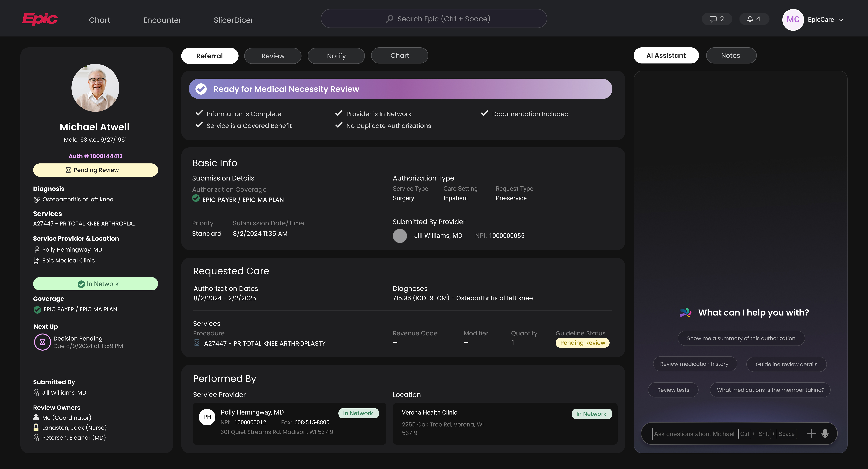The height and width of the screenshot is (469, 868).
Task: Click 'What medications is the member taking?'
Action: [x=770, y=390]
